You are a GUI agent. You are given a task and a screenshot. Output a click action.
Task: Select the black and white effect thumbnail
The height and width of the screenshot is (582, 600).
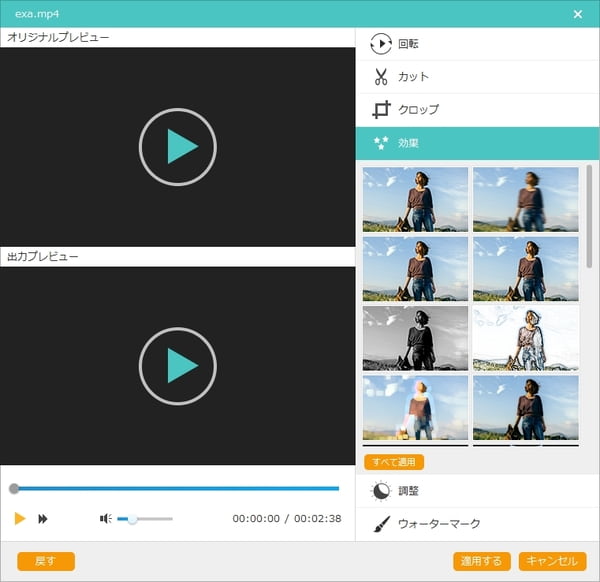(x=415, y=338)
